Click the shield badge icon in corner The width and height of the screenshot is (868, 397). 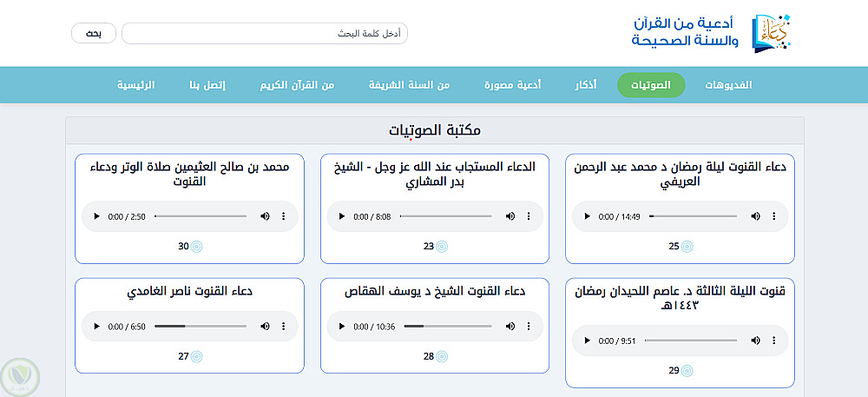[20, 374]
